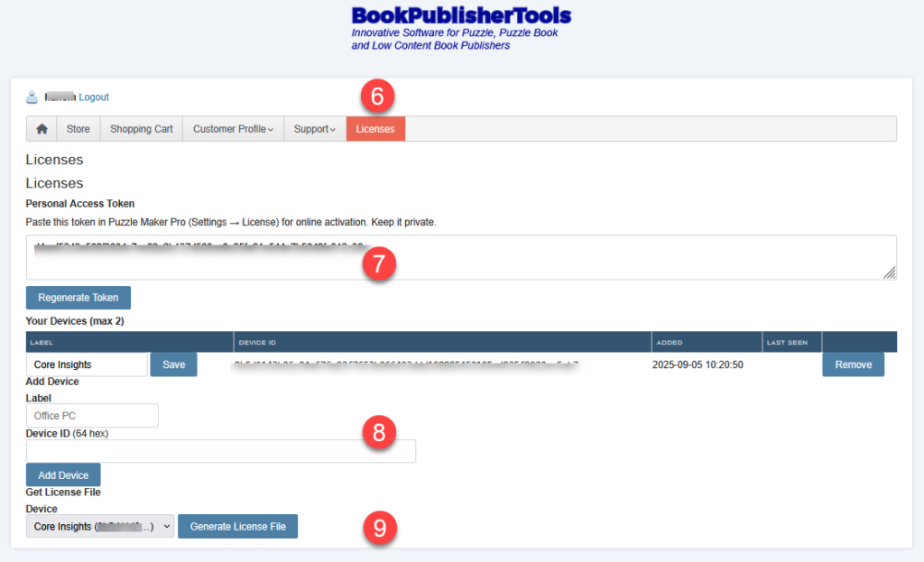The image size is (924, 562).
Task: Open the Store menu item
Action: pos(79,129)
